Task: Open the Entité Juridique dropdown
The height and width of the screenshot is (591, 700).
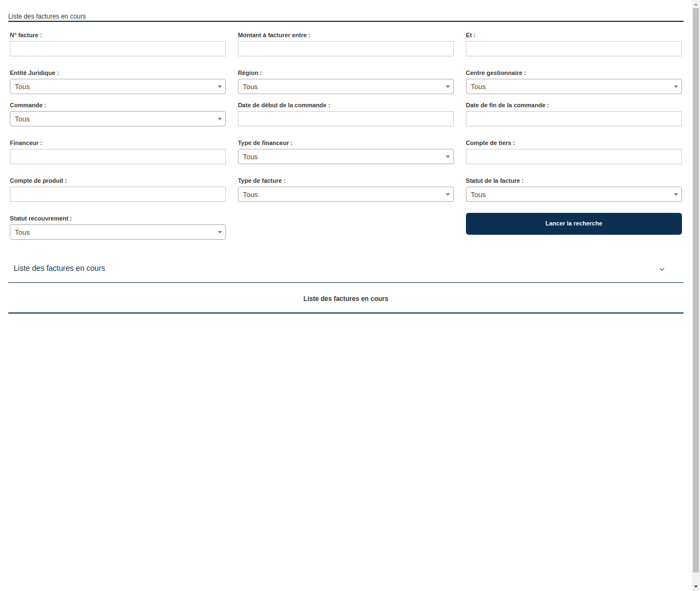Action: click(118, 86)
